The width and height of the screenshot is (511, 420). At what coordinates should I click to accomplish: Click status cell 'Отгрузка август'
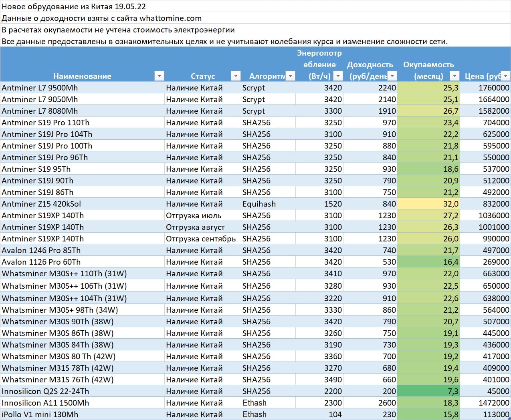pyautogui.click(x=203, y=227)
